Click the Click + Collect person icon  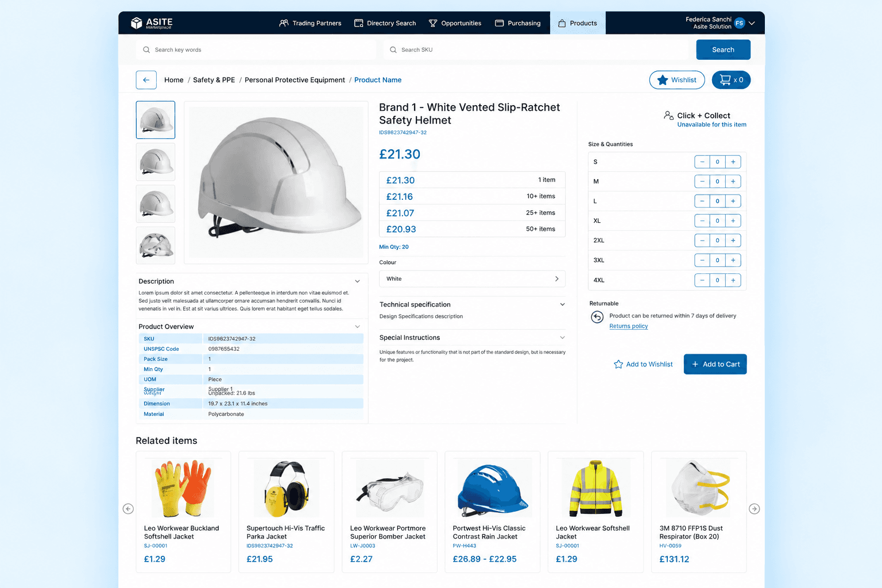point(668,115)
